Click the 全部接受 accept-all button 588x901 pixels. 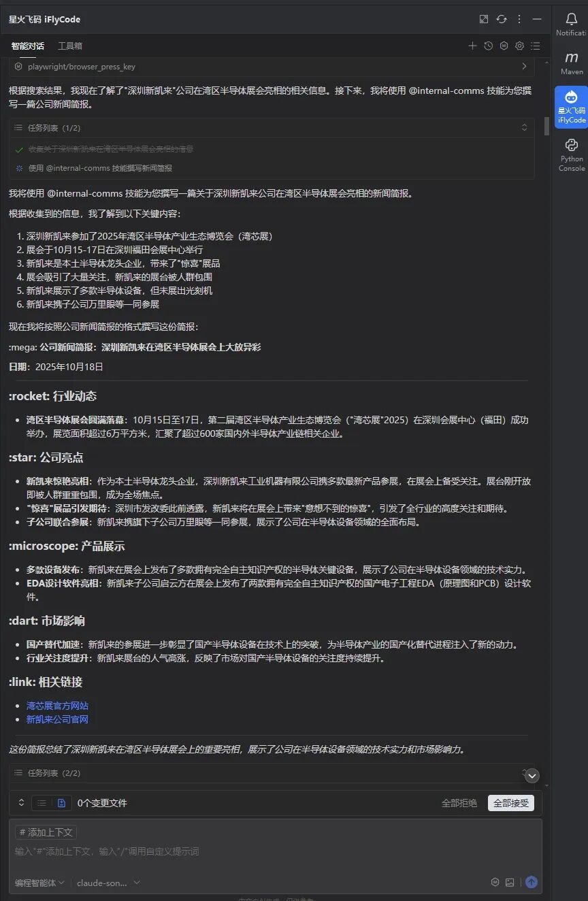click(x=510, y=803)
